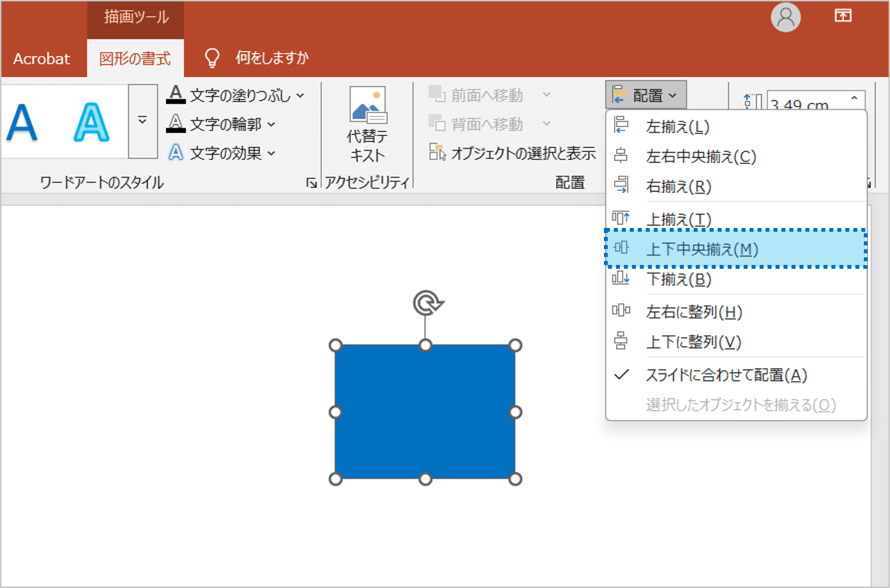This screenshot has height=588, width=890.
Task: Open the 配置 dropdown button
Action: pos(645,95)
